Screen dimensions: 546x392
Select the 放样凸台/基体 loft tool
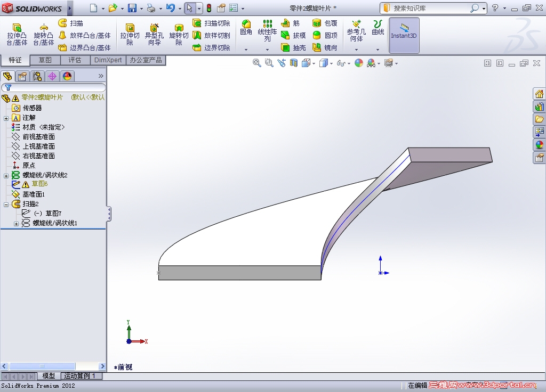[x=84, y=35]
